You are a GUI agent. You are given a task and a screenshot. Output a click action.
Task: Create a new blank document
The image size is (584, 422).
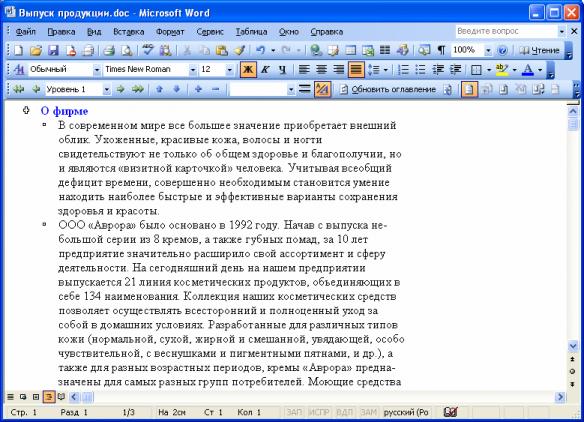click(18, 50)
